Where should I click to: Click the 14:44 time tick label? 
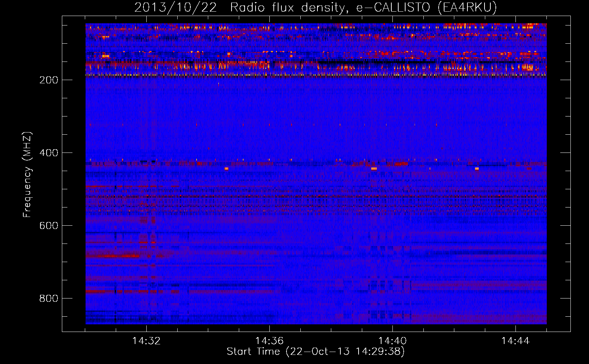tap(515, 341)
